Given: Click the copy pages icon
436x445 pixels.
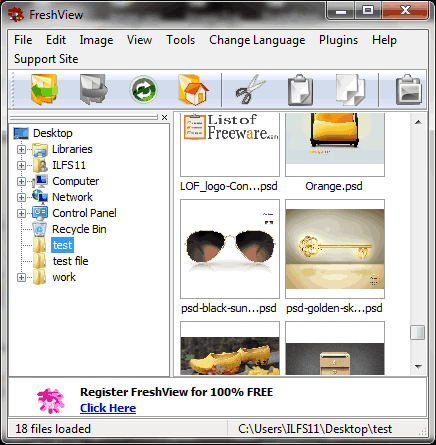Looking at the screenshot, I should point(350,89).
